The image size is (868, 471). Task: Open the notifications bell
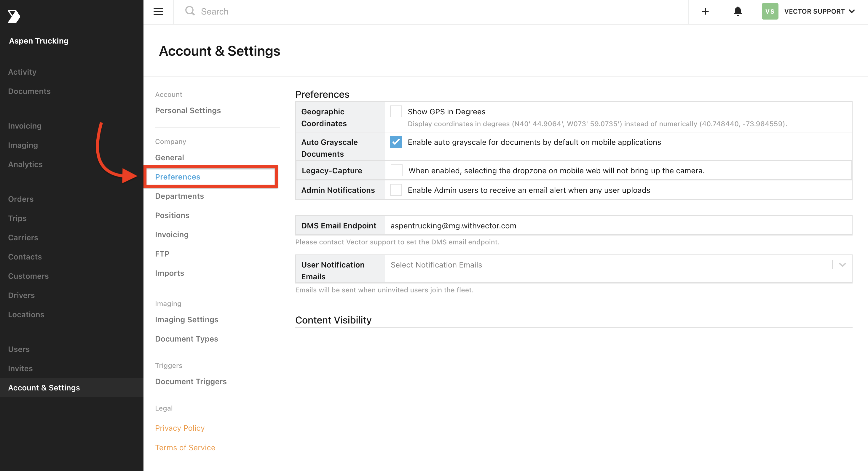pyautogui.click(x=738, y=12)
